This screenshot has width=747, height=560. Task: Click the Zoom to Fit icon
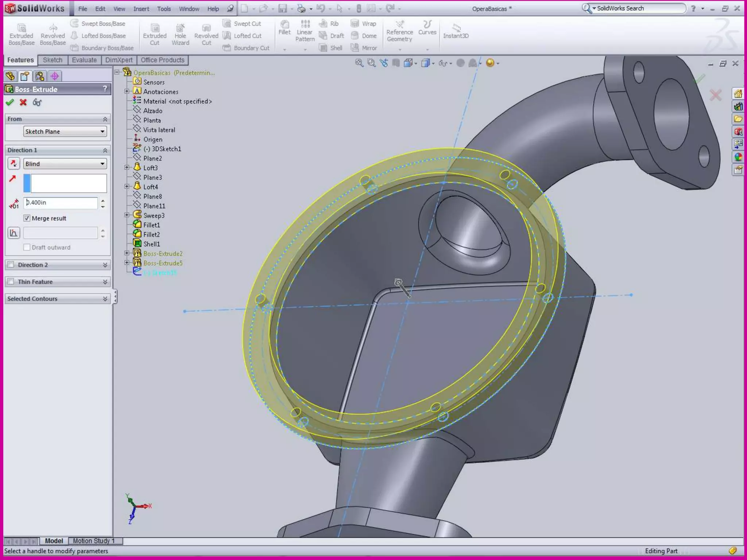[x=359, y=63]
